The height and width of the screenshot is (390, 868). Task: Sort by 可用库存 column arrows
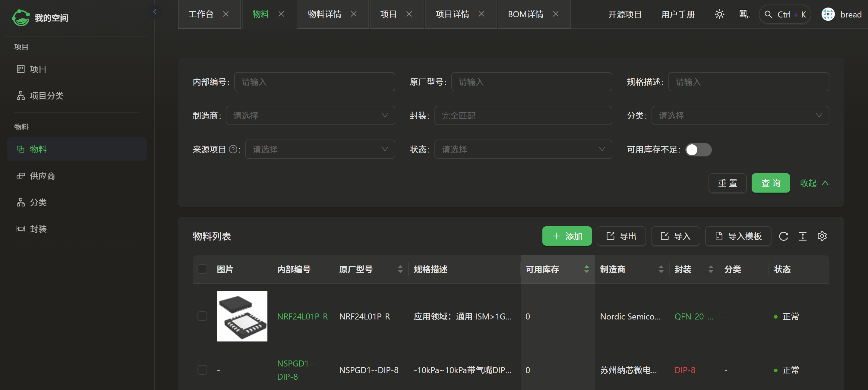pos(586,269)
